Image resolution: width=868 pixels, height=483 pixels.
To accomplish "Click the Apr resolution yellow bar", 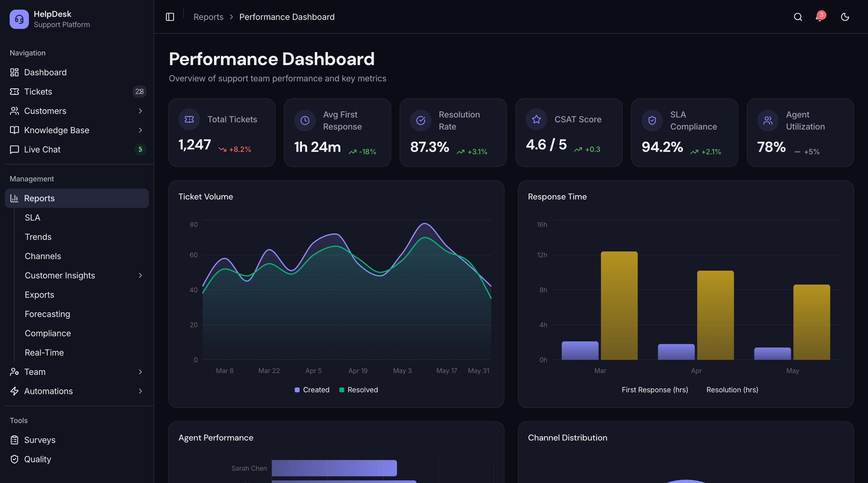I will pyautogui.click(x=715, y=315).
